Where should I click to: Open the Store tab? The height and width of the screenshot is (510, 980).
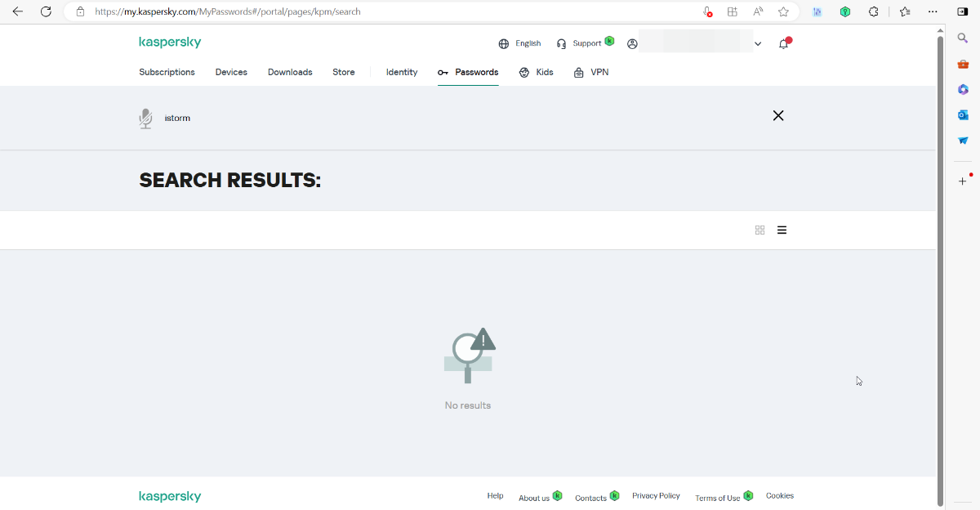(x=344, y=72)
